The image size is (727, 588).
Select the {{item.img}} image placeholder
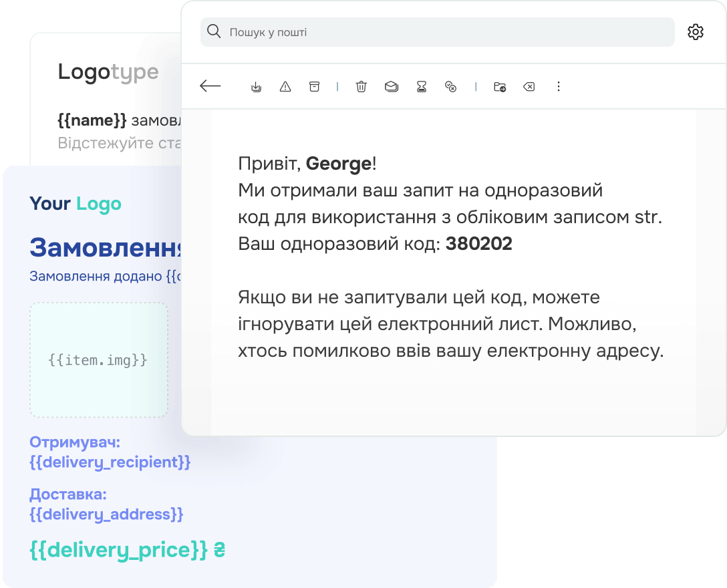[98, 359]
